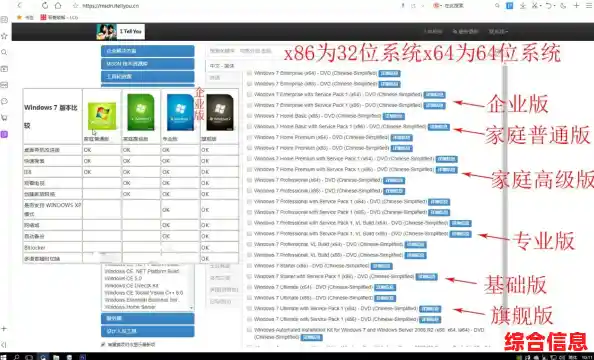Click the page vertical scrollbar

(505, 189)
